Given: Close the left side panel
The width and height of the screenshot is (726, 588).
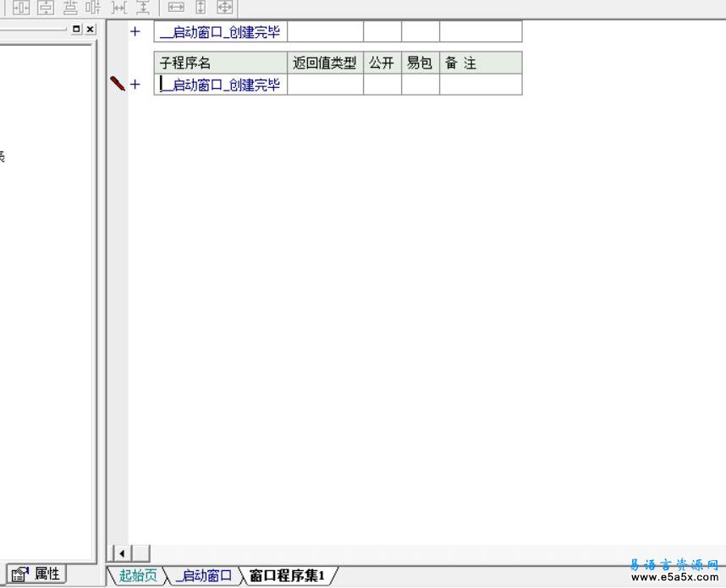Looking at the screenshot, I should (91, 29).
